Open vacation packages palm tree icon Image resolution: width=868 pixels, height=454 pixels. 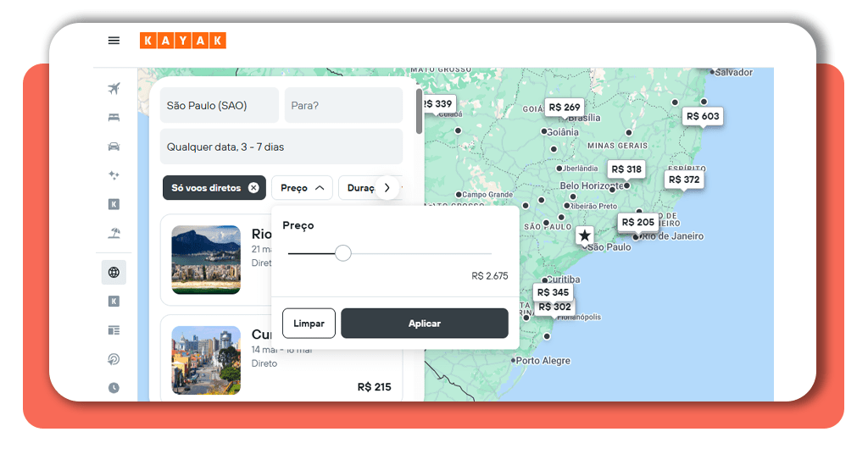tap(114, 233)
